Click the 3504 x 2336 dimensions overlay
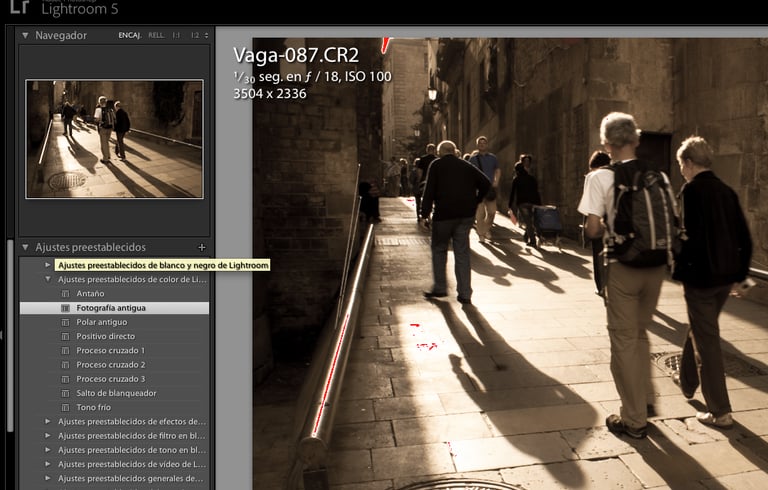Screen dimensions: 768x490 pyautogui.click(x=270, y=94)
